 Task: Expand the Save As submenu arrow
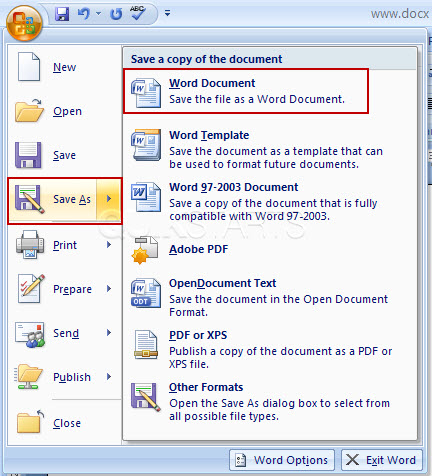tap(109, 199)
